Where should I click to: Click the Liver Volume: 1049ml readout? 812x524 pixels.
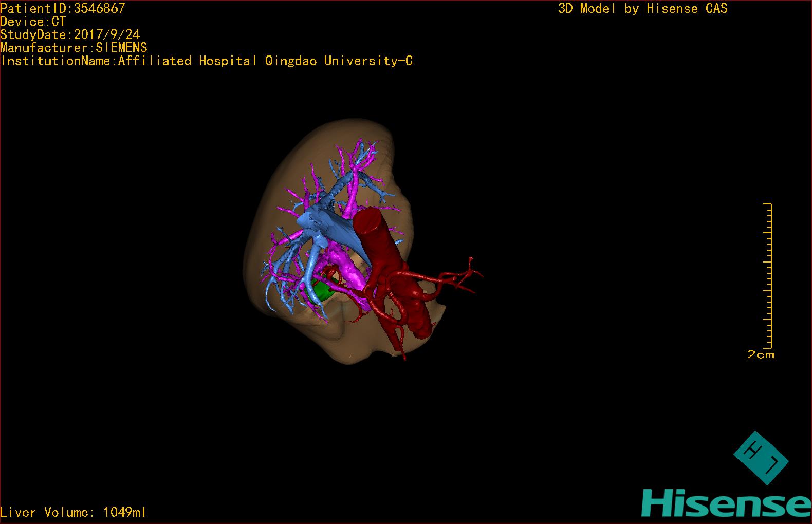point(73,512)
